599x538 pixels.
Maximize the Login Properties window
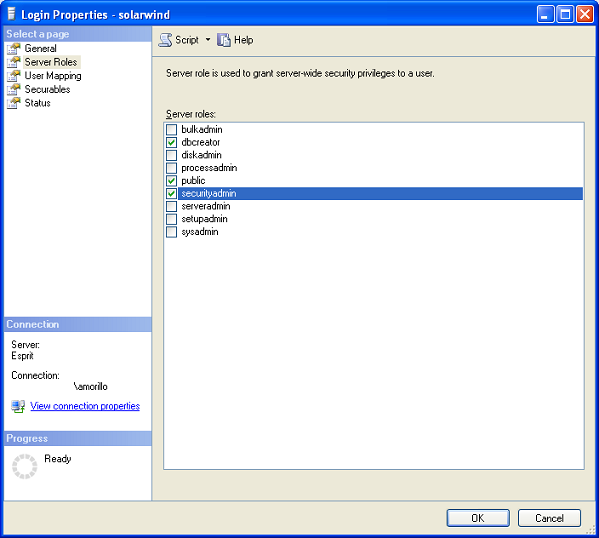(x=565, y=15)
